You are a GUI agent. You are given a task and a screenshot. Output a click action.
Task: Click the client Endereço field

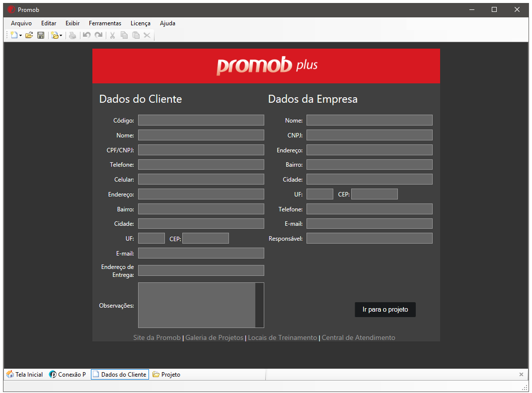click(201, 194)
